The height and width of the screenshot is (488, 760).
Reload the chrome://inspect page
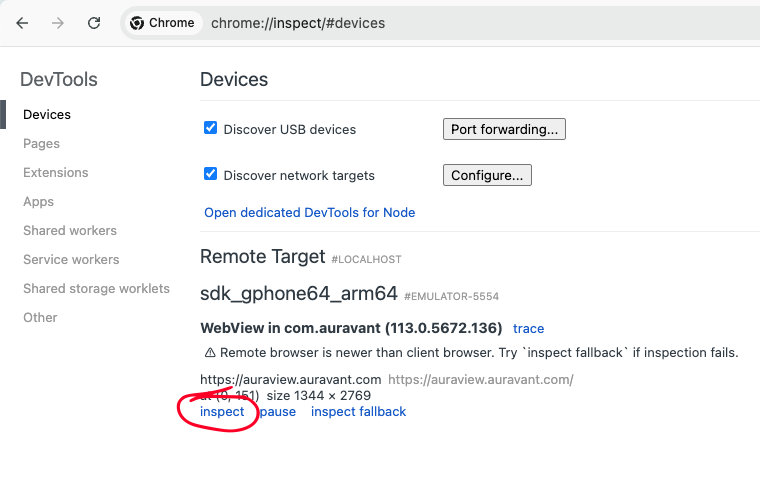(94, 23)
